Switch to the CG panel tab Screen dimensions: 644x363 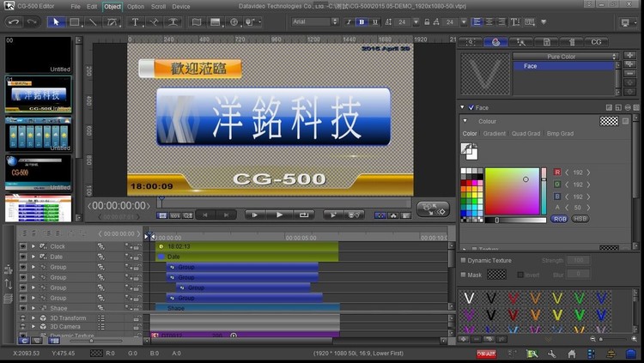coord(596,42)
